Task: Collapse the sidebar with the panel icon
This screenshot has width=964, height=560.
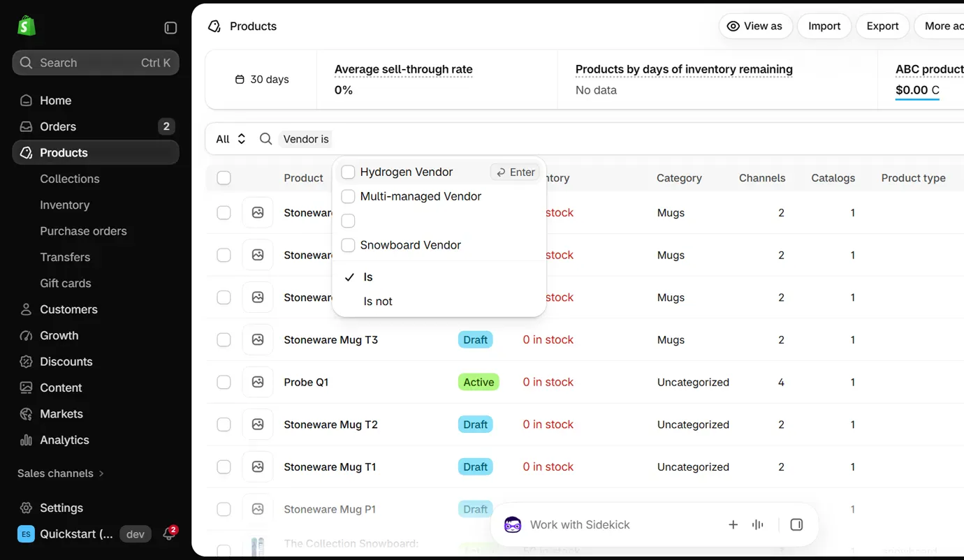Action: pyautogui.click(x=170, y=28)
